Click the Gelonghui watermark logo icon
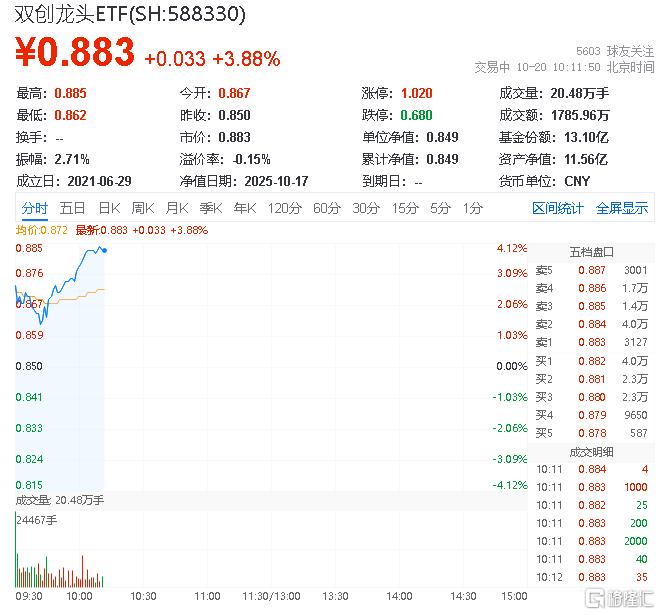 pyautogui.click(x=595, y=597)
